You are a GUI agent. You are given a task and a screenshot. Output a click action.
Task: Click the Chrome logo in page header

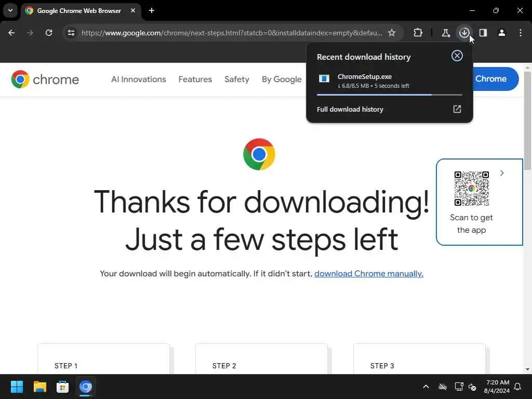coord(45,79)
